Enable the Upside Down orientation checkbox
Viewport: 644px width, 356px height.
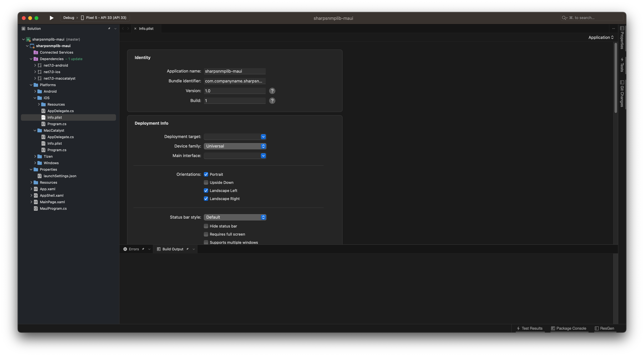click(x=206, y=182)
